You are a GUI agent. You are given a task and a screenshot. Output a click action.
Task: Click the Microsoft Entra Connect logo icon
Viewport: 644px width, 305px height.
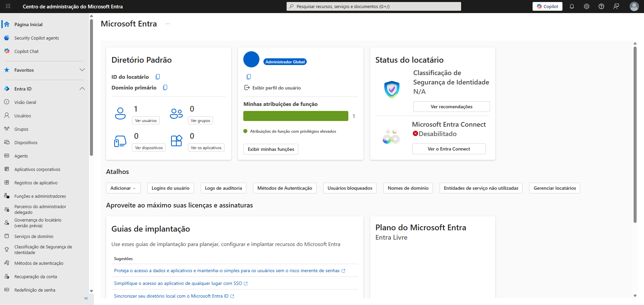pos(391,137)
